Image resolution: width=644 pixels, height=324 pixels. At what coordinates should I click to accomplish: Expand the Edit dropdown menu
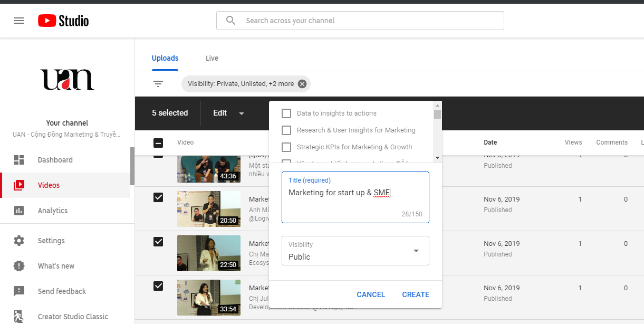pos(228,113)
